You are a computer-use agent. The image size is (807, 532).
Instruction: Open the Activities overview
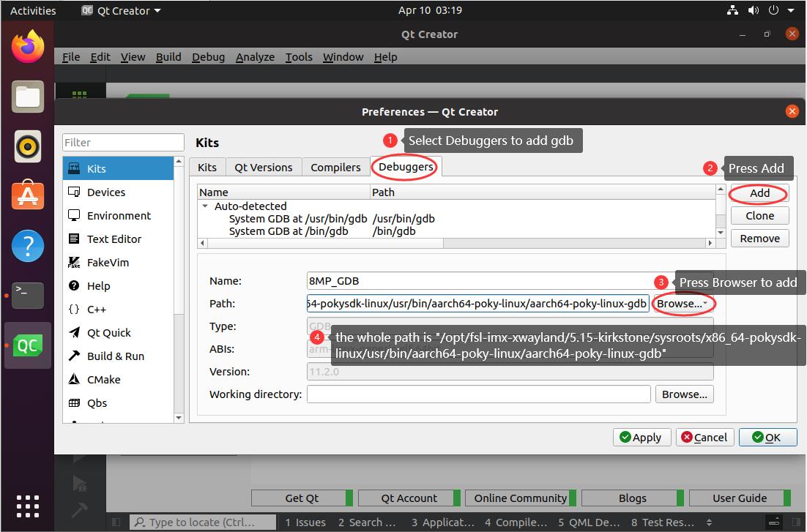click(x=33, y=10)
